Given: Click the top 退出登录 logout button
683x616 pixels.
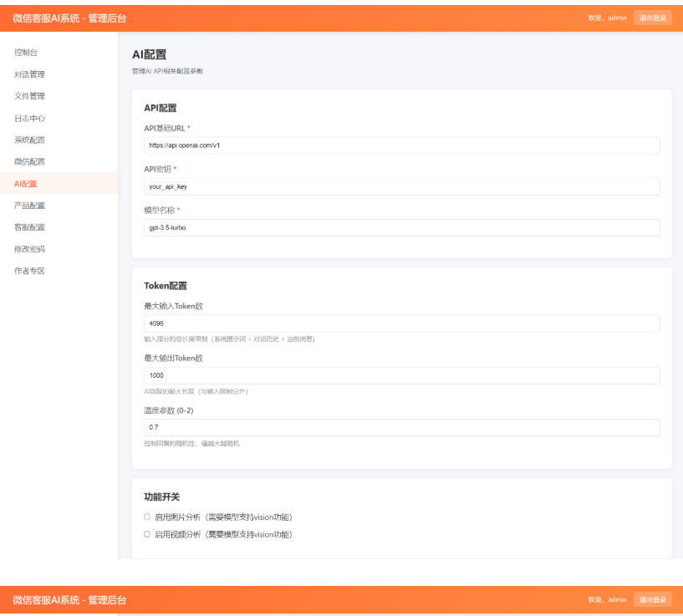Looking at the screenshot, I should point(651,17).
